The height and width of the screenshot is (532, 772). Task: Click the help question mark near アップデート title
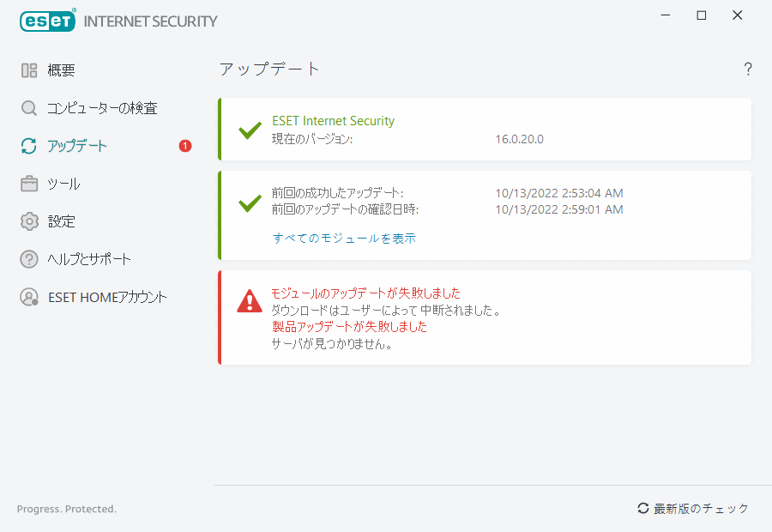(x=747, y=69)
